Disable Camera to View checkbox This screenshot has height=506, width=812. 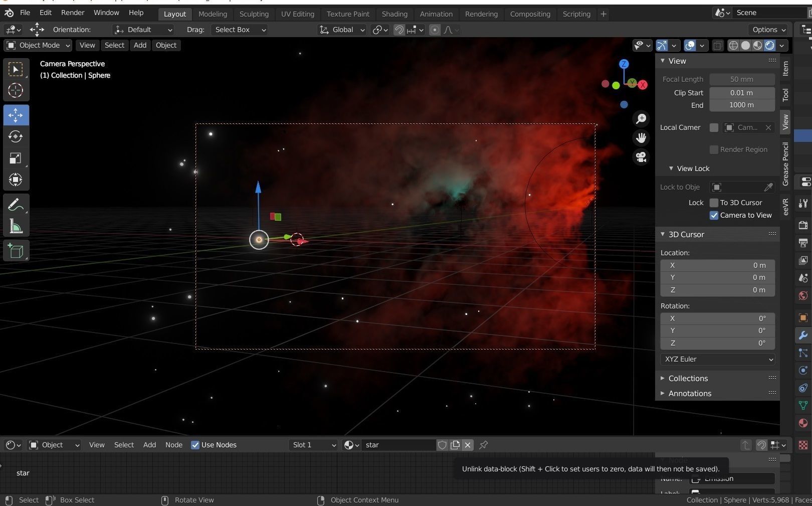[x=714, y=215]
